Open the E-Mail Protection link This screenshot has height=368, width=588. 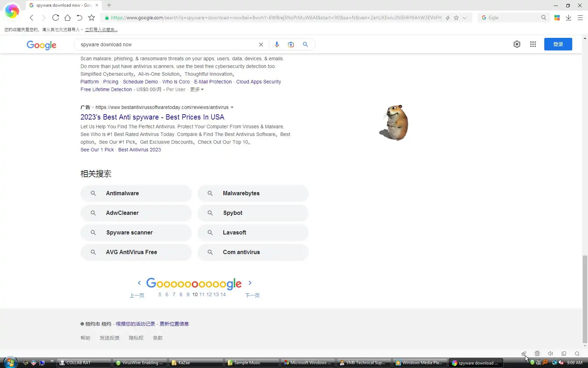pyautogui.click(x=213, y=82)
